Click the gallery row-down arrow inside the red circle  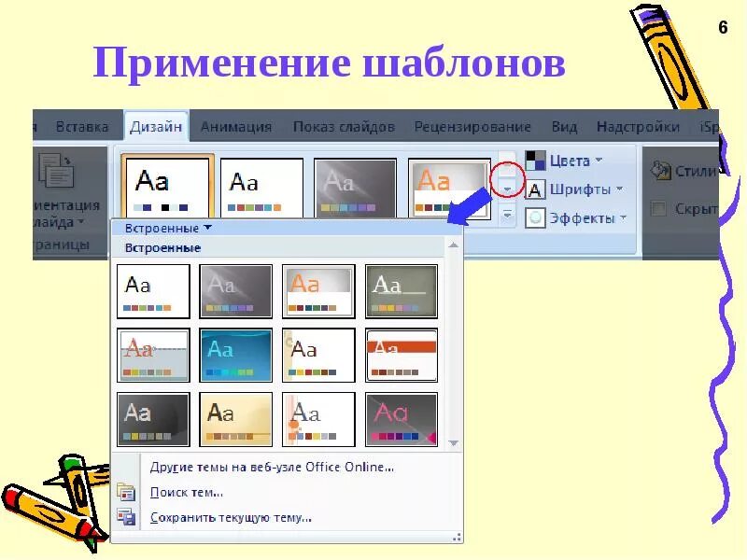coord(507,189)
